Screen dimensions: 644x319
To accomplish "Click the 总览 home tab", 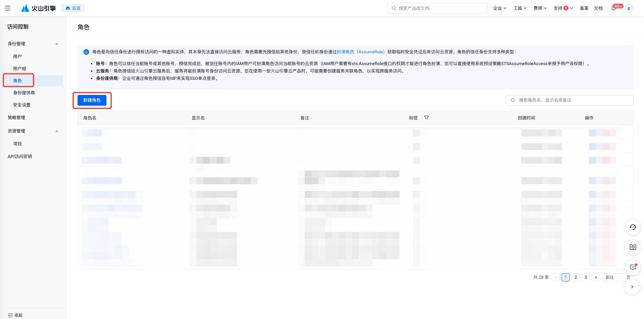I will click(x=73, y=8).
